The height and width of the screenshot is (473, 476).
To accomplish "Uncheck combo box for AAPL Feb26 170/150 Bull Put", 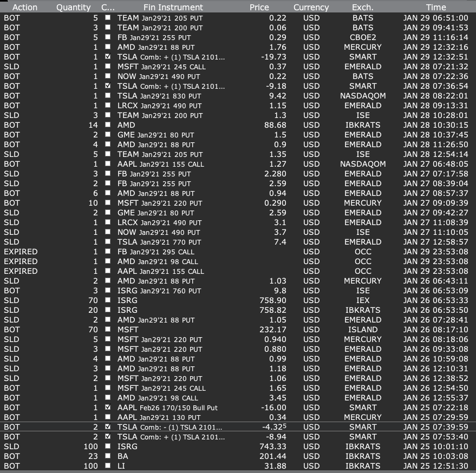I will point(108,407).
